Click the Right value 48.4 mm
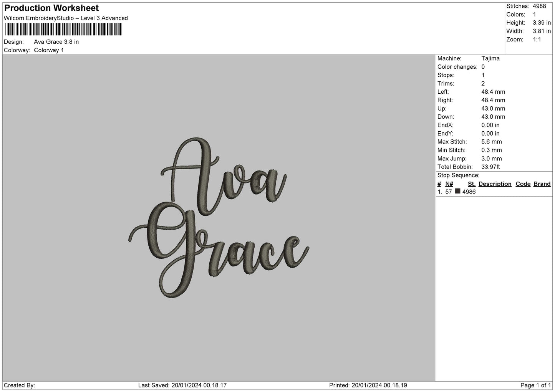 493,100
